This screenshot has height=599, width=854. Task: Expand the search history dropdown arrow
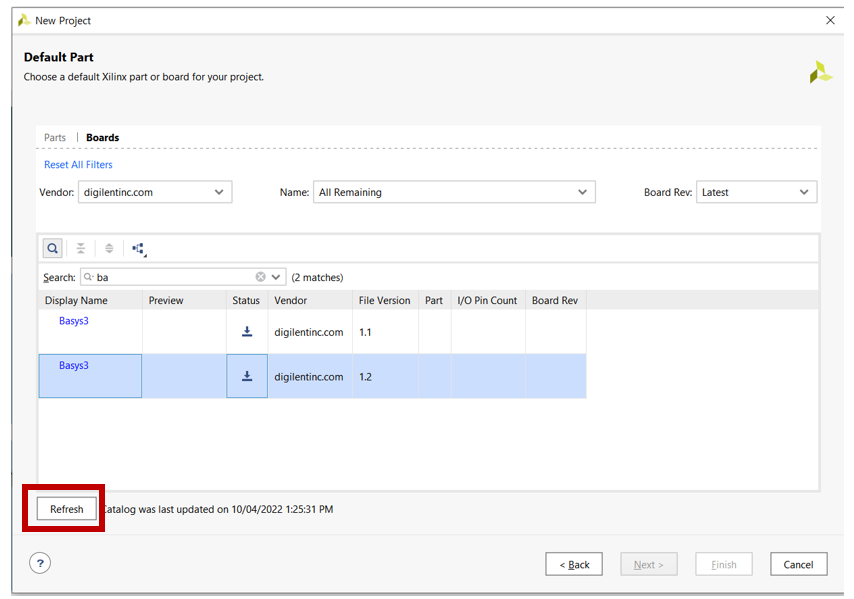[x=276, y=277]
